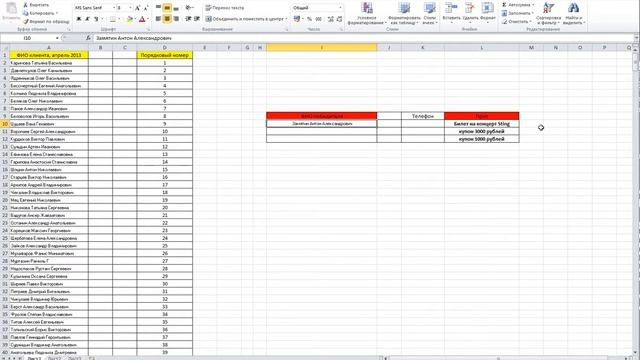Decrease decimal places
640x360 pixels.
339,19
